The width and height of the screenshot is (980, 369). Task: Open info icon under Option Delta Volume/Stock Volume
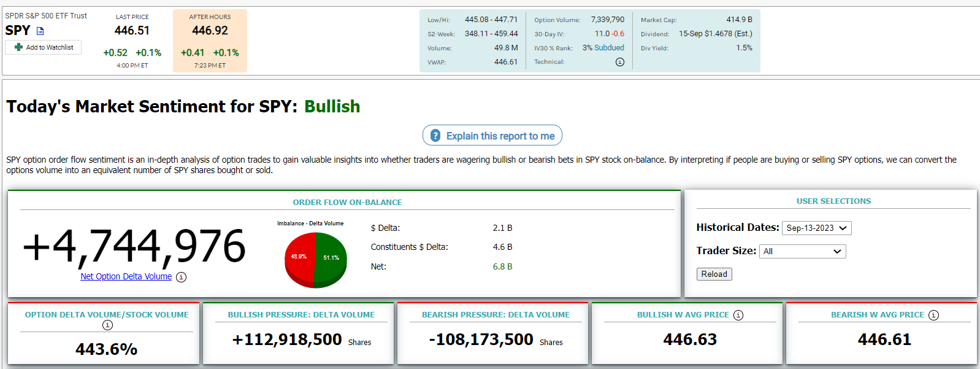[x=107, y=325]
